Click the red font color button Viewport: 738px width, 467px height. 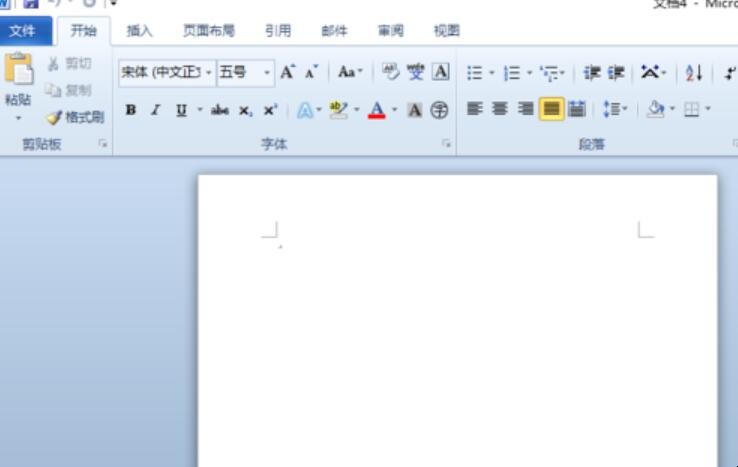click(377, 110)
